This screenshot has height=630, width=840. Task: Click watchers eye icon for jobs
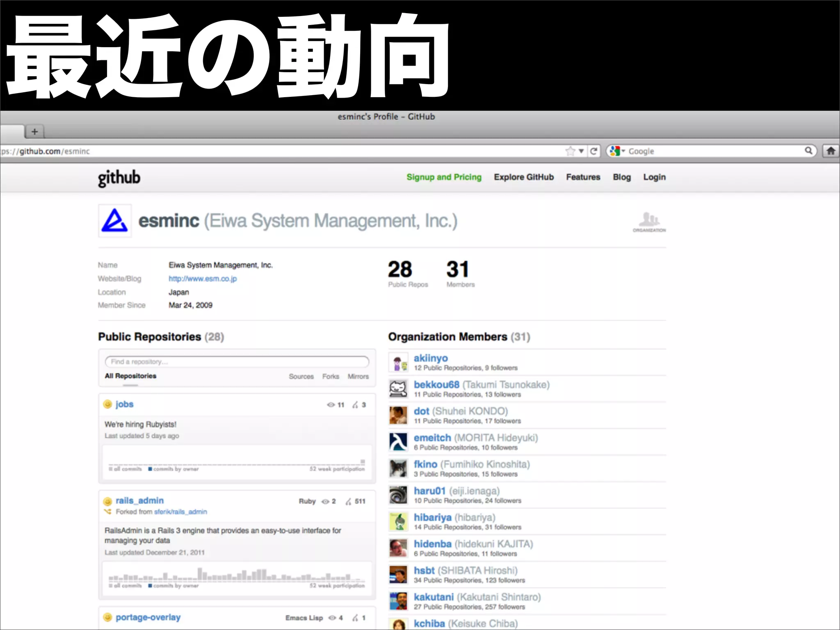(331, 405)
